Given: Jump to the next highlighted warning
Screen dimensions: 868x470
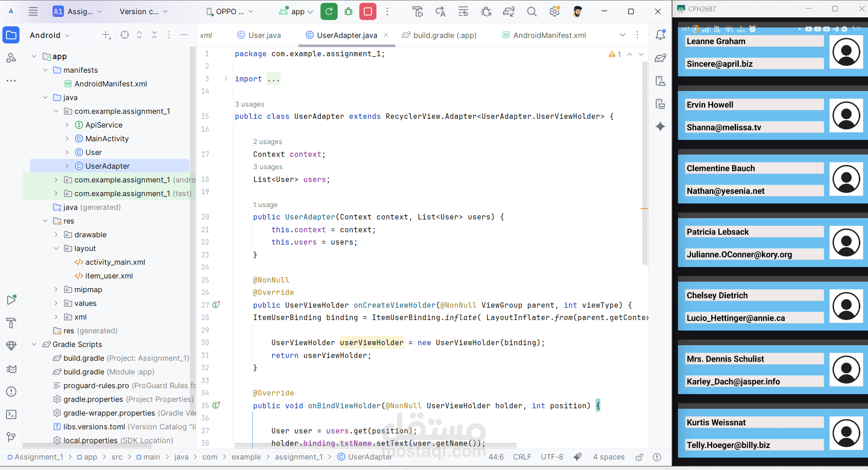Looking at the screenshot, I should 641,54.
